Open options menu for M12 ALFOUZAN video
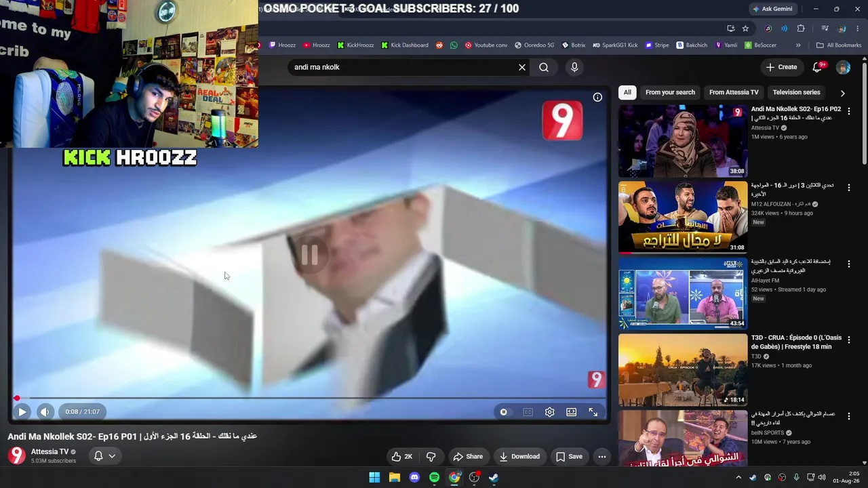Viewport: 868px width, 488px height. click(x=848, y=187)
